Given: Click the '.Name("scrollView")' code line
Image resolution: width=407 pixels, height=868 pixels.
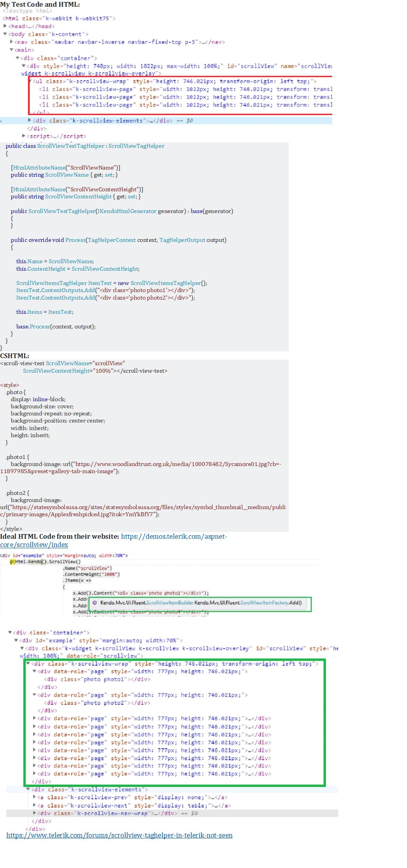Looking at the screenshot, I should pos(87,568).
